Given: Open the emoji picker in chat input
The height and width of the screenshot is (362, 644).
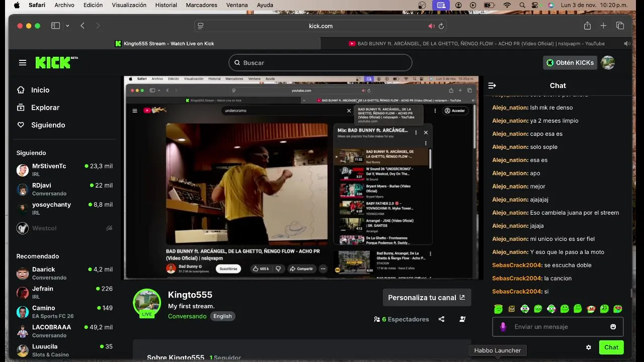Looking at the screenshot, I should (x=613, y=327).
